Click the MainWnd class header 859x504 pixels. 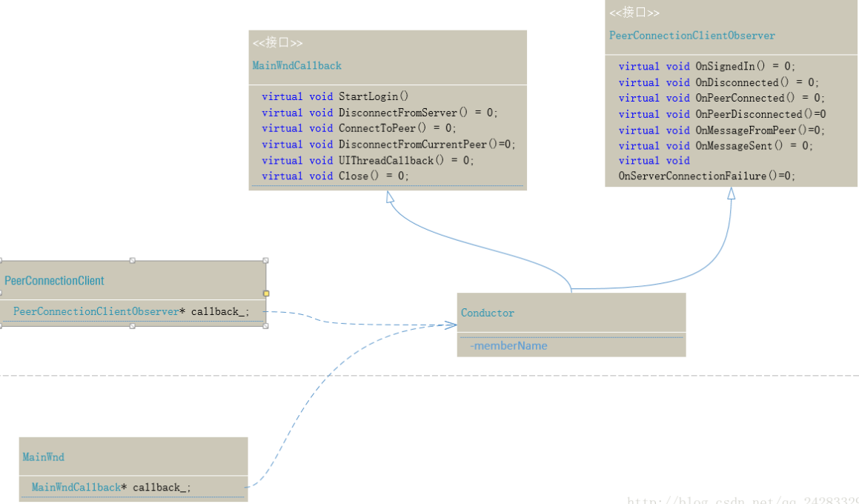(43, 457)
